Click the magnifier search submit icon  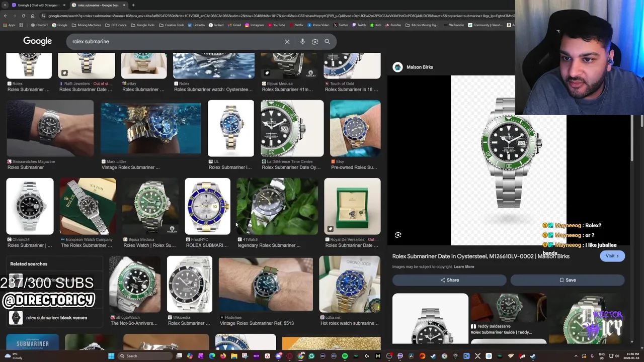(327, 42)
